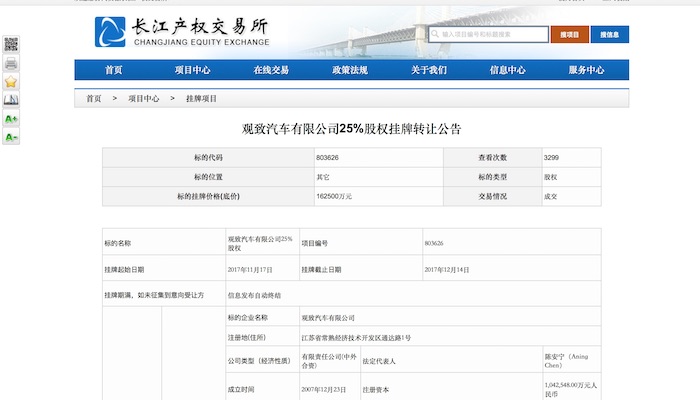Select the 标的类型 value 股权

pos(550,177)
